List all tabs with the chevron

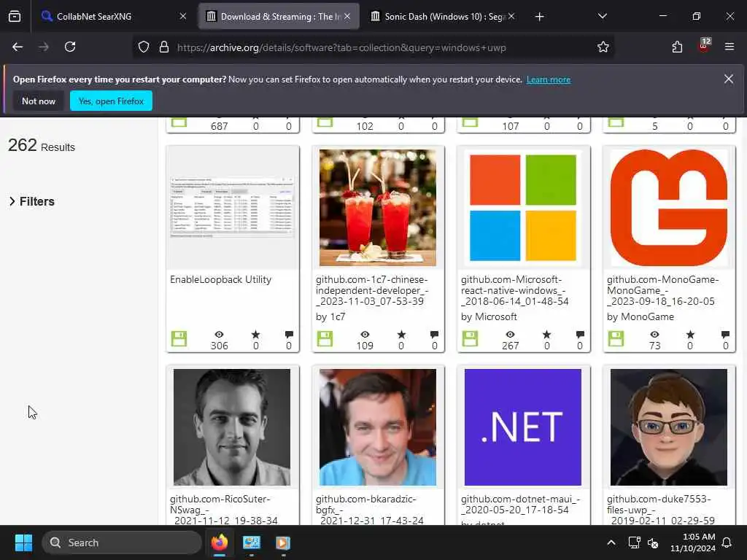[x=602, y=16]
